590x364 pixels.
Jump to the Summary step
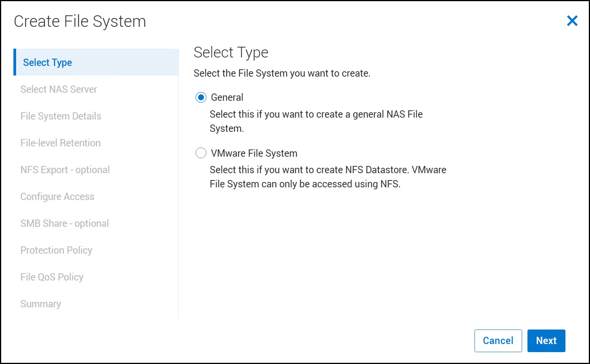41,304
